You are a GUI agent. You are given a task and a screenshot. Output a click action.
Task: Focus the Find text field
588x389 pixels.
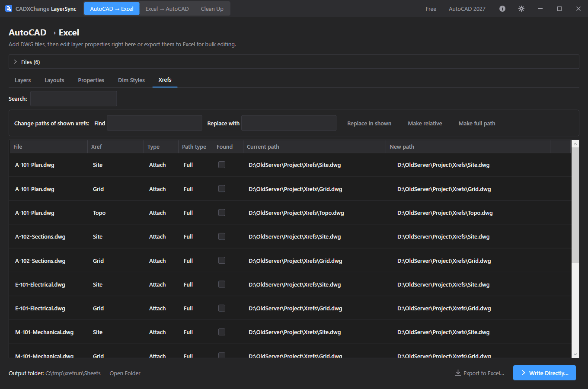coord(154,123)
